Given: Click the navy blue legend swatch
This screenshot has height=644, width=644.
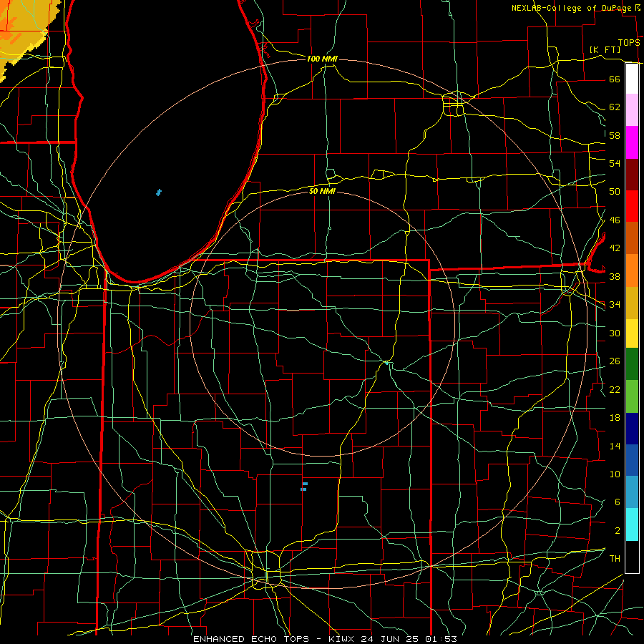Looking at the screenshot, I should coord(632,429).
